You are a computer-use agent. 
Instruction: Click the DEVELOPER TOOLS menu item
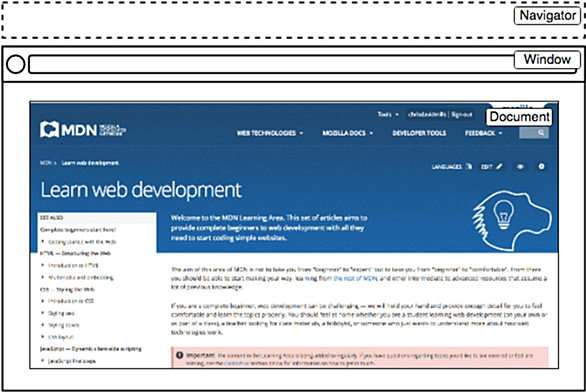(x=419, y=133)
